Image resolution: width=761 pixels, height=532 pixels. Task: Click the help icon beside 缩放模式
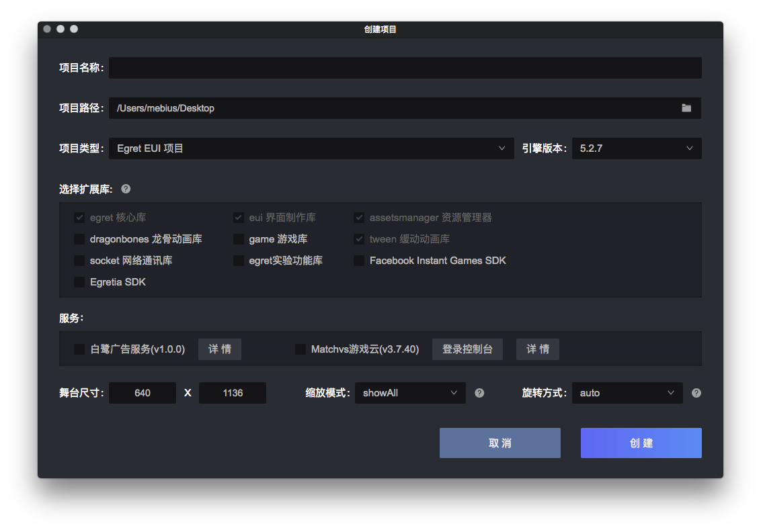pyautogui.click(x=479, y=393)
